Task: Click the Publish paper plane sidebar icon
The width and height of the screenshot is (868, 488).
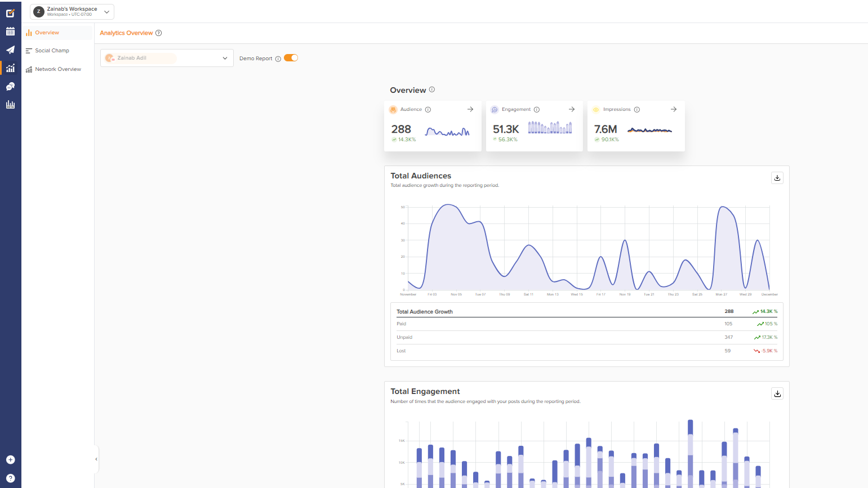Action: tap(10, 50)
